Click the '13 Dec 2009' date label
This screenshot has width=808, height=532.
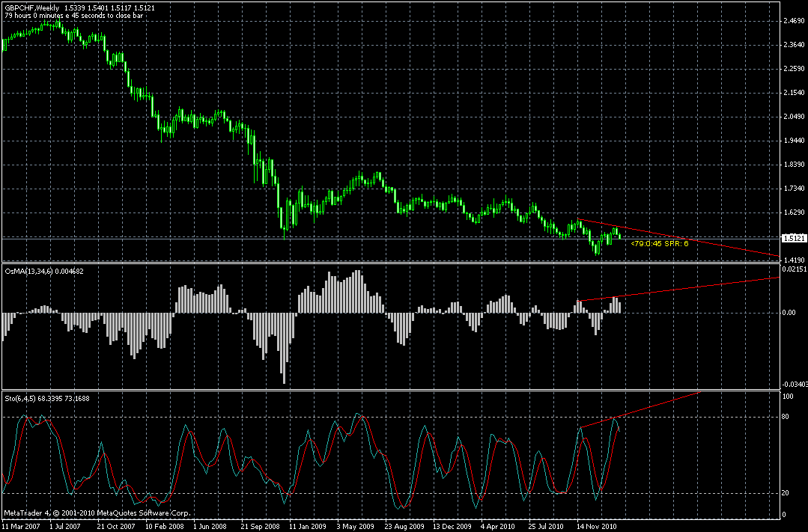tap(452, 527)
